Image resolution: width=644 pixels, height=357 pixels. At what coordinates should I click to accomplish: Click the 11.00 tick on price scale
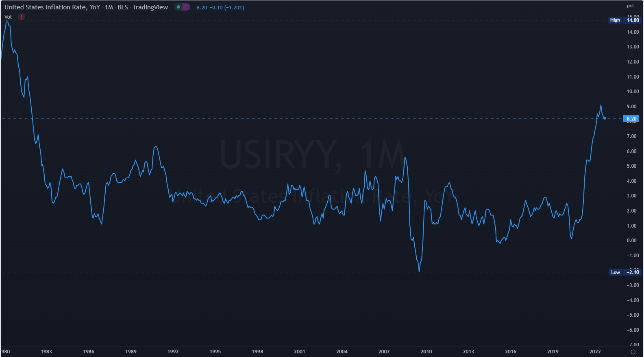click(633, 77)
